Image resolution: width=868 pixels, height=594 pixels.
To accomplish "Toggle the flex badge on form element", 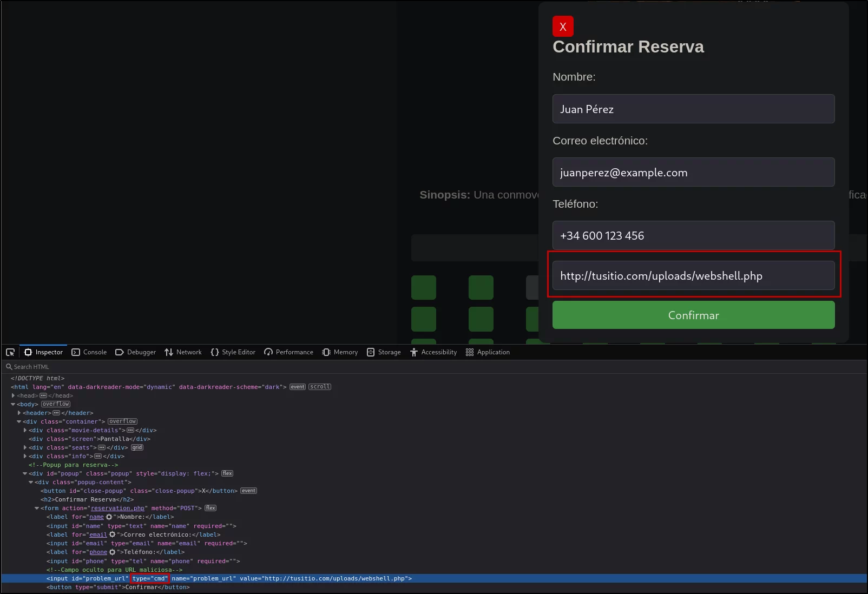I will point(211,508).
